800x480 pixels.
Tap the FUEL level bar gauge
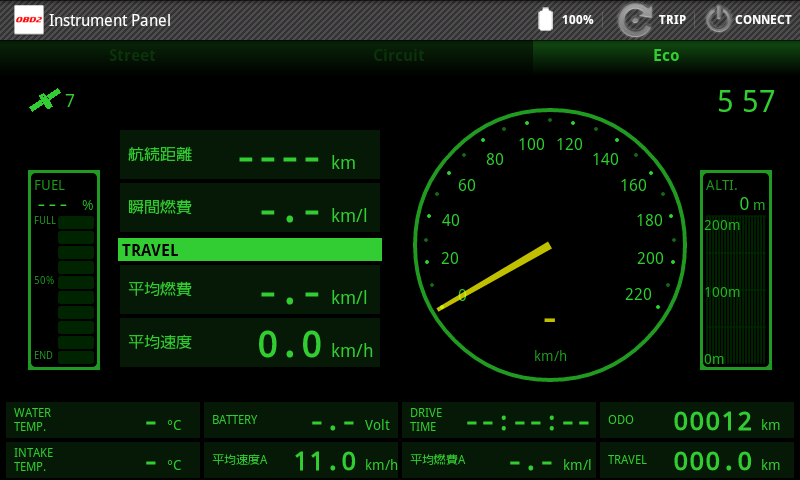pyautogui.click(x=64, y=270)
